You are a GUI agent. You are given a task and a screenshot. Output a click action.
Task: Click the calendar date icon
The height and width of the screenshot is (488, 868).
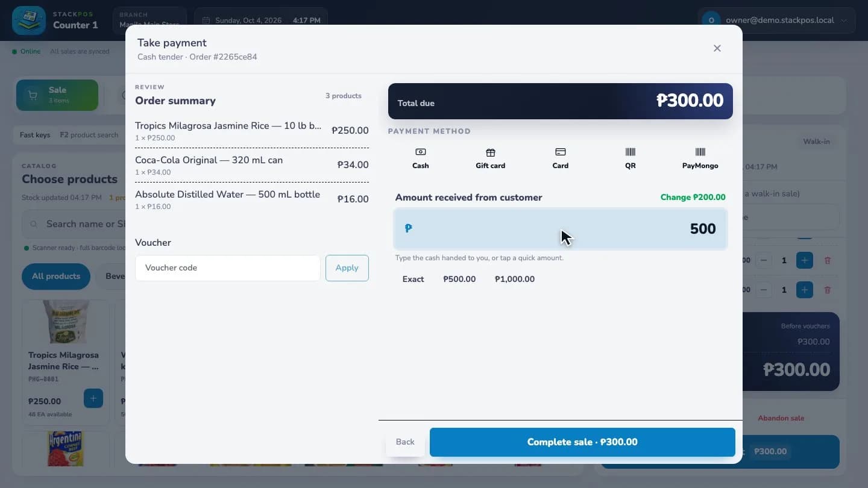[206, 20]
